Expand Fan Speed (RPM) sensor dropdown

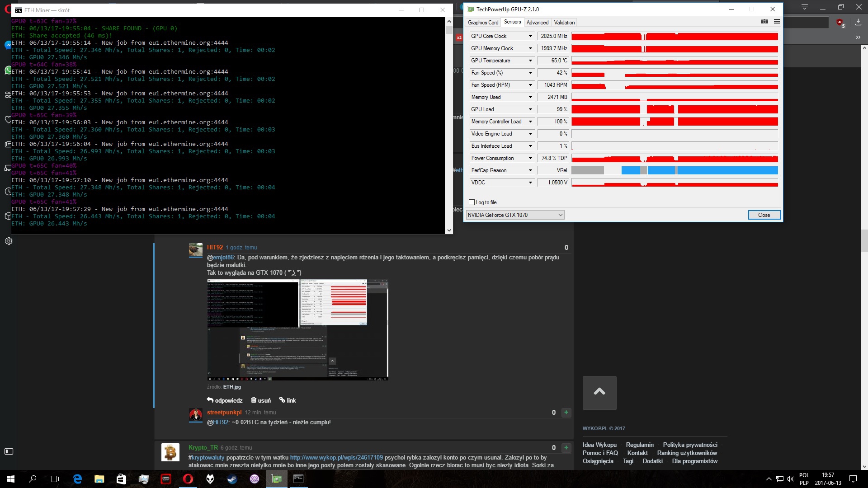point(530,85)
